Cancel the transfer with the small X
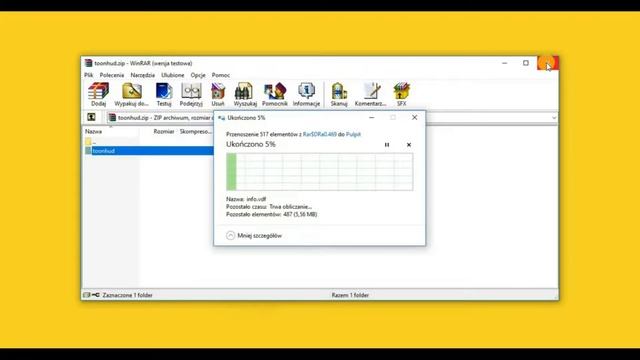The width and height of the screenshot is (640, 360). [409, 144]
